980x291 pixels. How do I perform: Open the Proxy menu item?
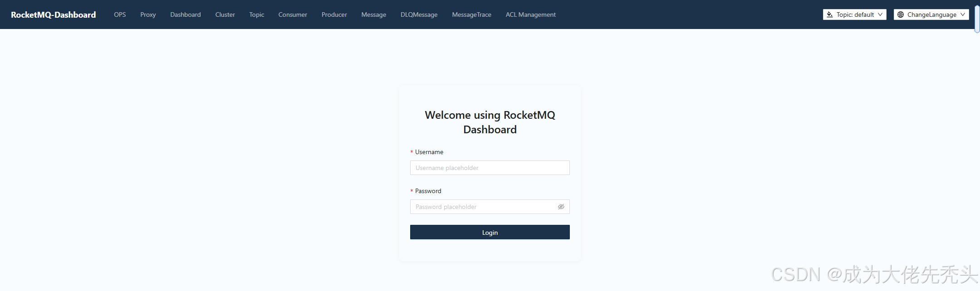tap(148, 15)
